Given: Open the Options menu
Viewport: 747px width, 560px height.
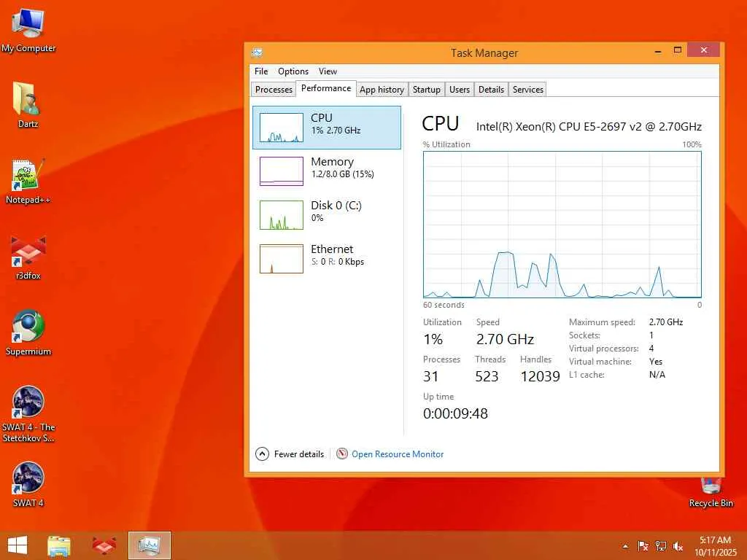Looking at the screenshot, I should [x=293, y=71].
